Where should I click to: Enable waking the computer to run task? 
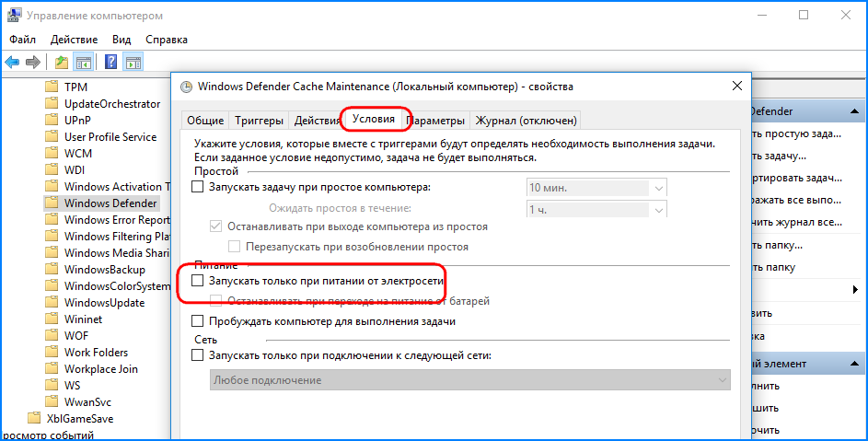pos(198,322)
